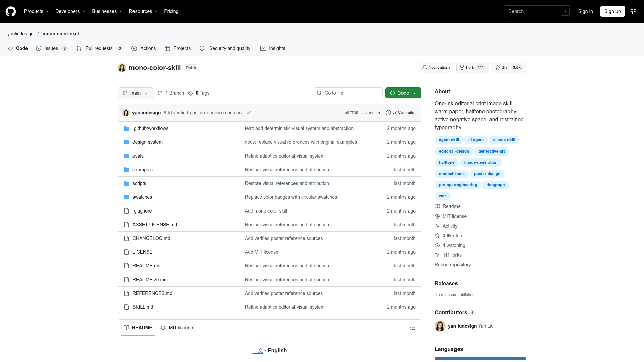
Task: Focus the top Search box
Action: (x=537, y=11)
